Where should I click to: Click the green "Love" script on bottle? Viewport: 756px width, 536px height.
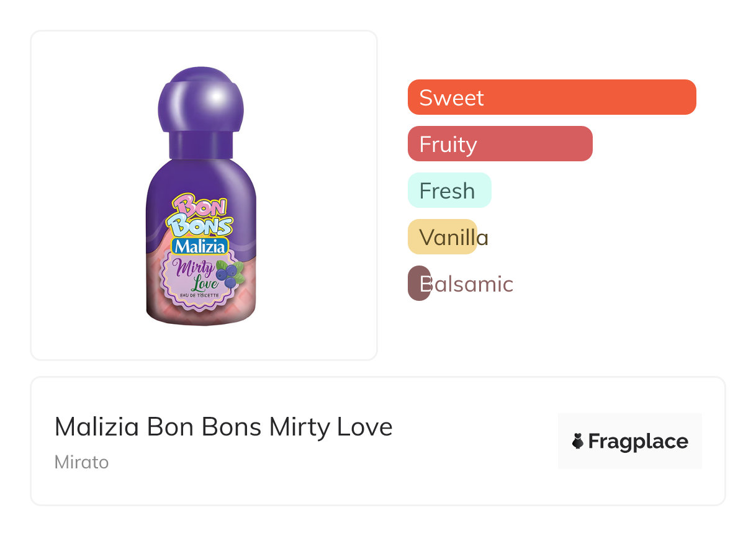pos(202,285)
